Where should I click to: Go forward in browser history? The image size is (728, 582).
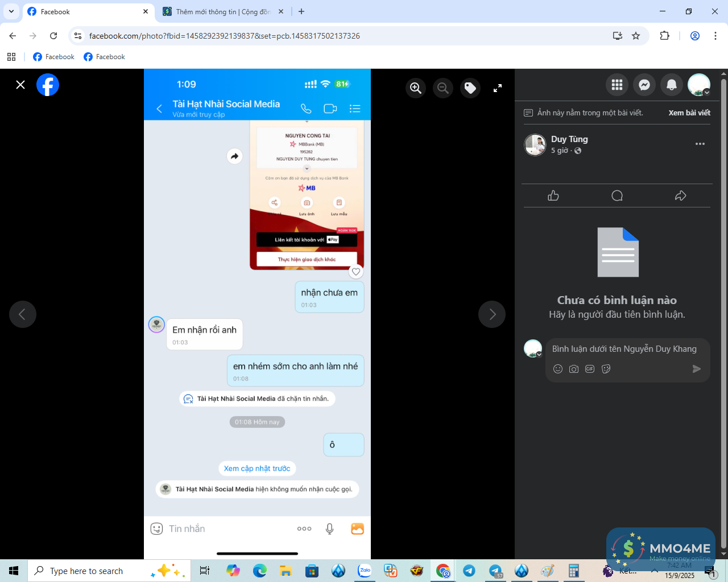[x=33, y=36]
